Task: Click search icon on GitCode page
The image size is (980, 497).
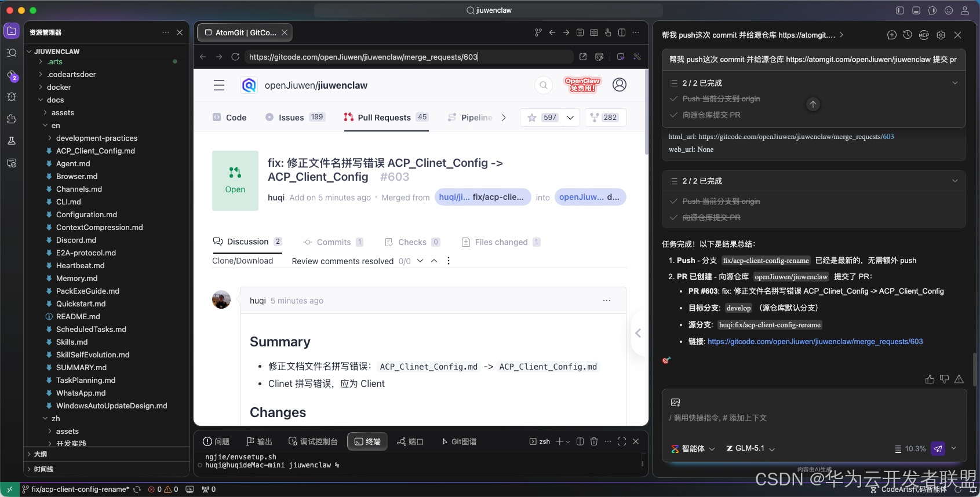Action: click(544, 85)
